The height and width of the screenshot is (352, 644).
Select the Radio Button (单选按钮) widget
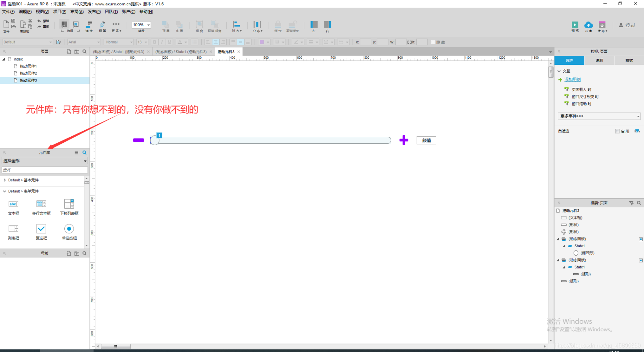click(69, 232)
